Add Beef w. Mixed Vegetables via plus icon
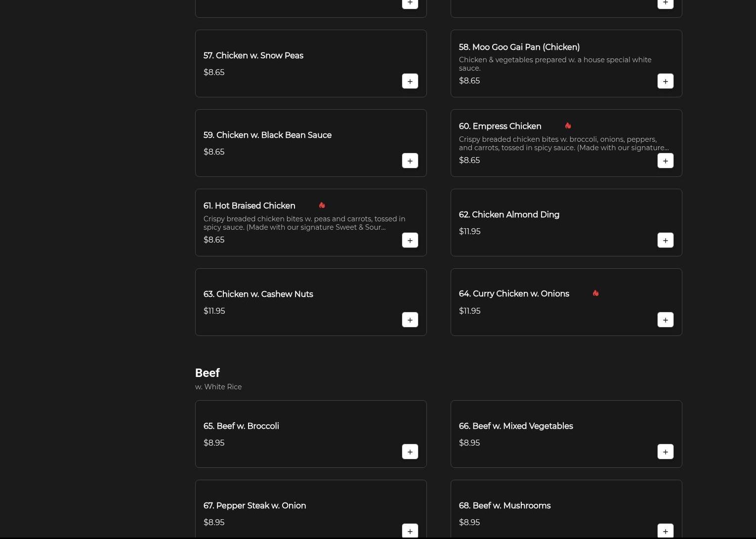Image resolution: width=756 pixels, height=539 pixels. [665, 452]
